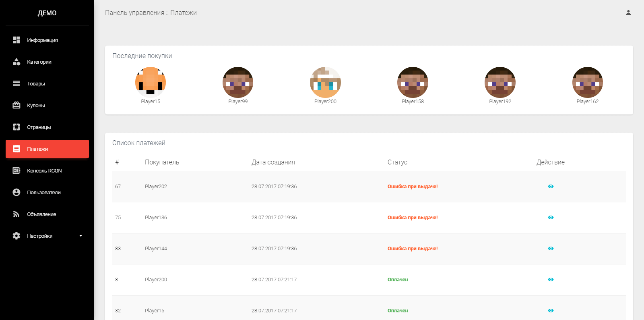This screenshot has width=644, height=320.
Task: Click the Статус column header
Action: pyautogui.click(x=397, y=162)
